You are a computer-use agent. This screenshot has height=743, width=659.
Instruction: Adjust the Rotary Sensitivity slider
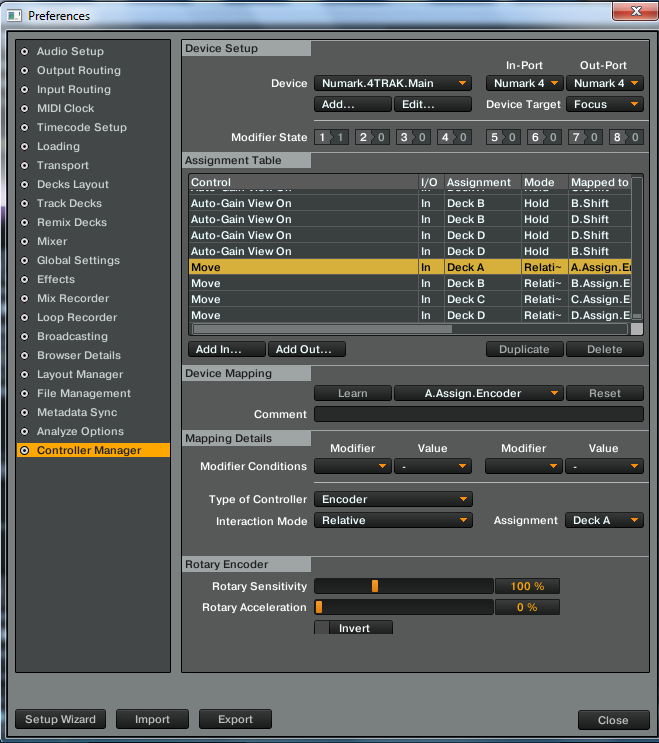375,586
